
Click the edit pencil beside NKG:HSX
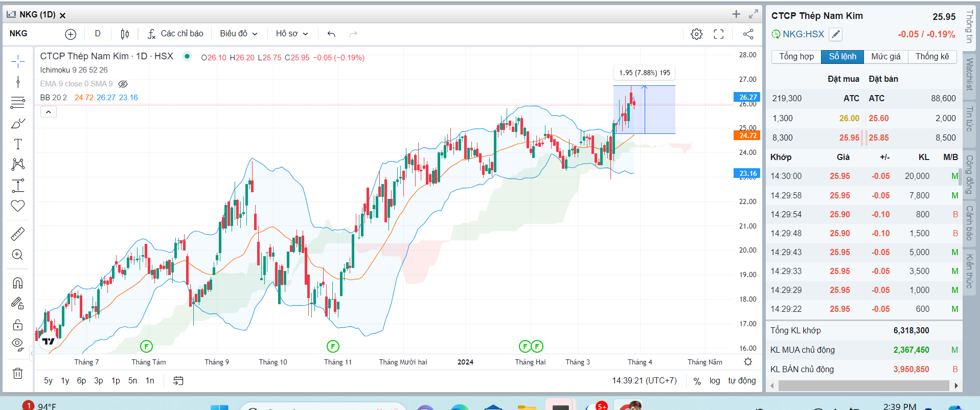pos(835,34)
